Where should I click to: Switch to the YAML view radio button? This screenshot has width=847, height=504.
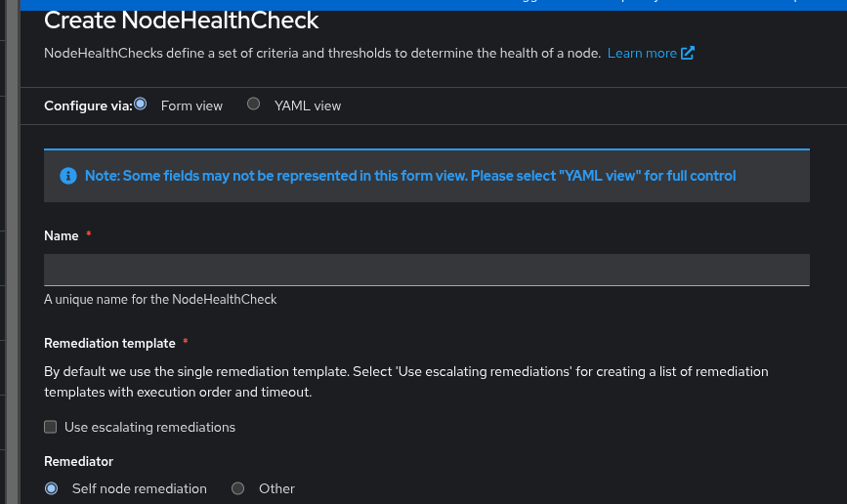click(254, 105)
